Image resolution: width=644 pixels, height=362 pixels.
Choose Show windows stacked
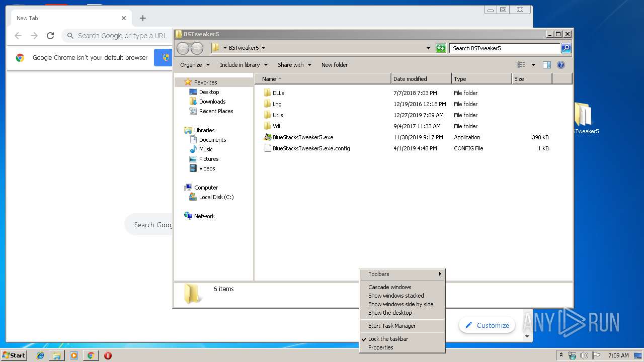point(402,296)
